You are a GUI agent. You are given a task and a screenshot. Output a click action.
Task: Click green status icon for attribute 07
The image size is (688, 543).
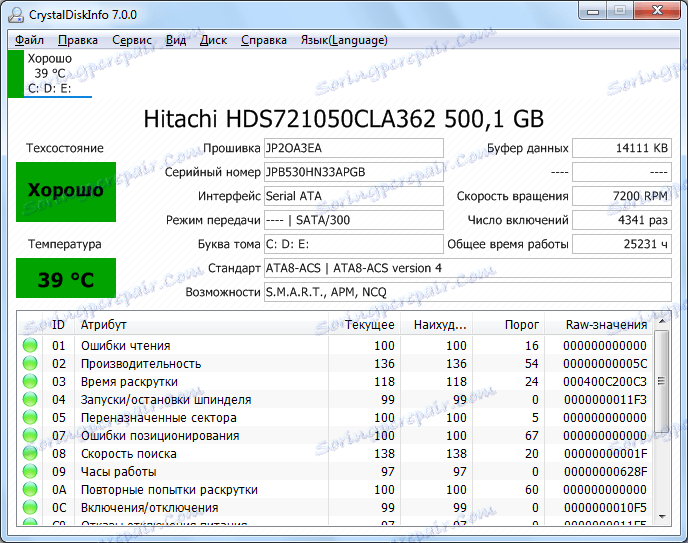[x=30, y=436]
